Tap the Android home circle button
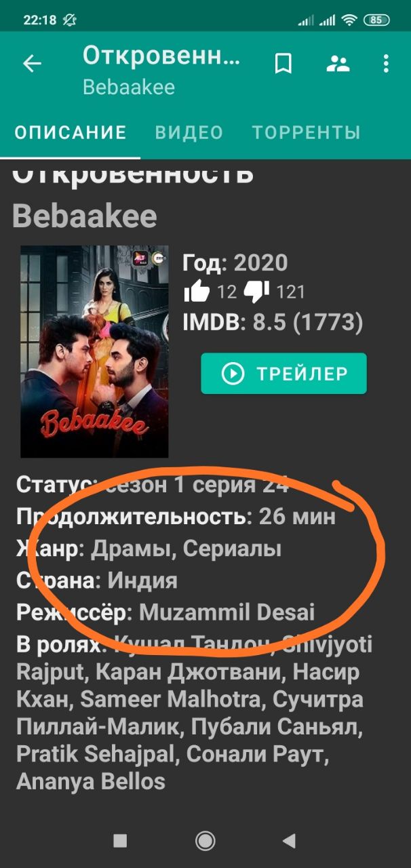The width and height of the screenshot is (411, 868). pyautogui.click(x=205, y=841)
